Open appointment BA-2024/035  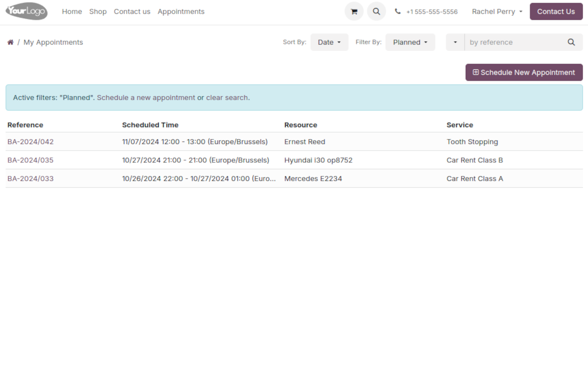tap(31, 160)
